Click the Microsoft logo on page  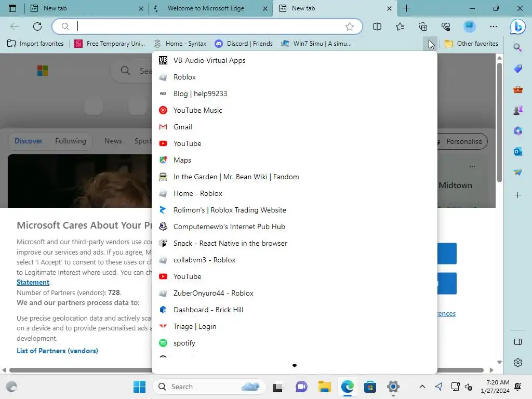tap(43, 71)
